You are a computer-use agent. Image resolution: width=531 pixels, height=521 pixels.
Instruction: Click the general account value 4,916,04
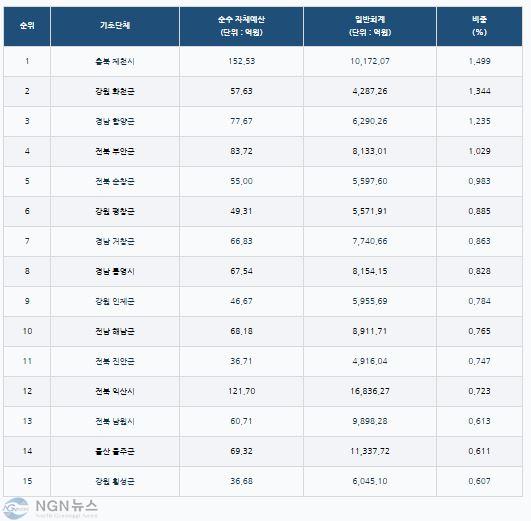pos(370,361)
